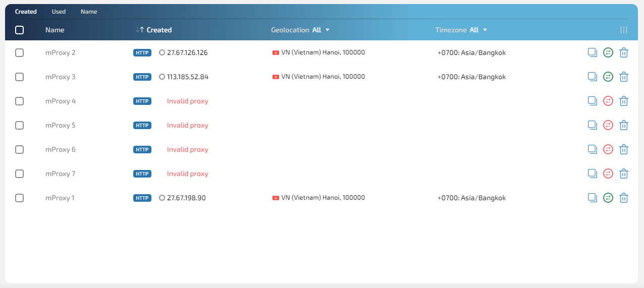Copy the mProxy 1 proxy entry
This screenshot has width=644, height=288.
(x=593, y=197)
